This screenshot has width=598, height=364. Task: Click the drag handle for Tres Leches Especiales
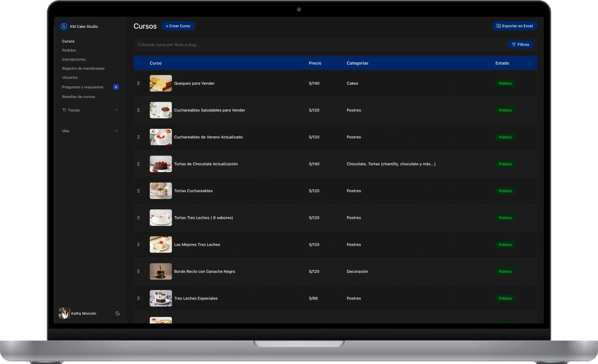tap(138, 298)
